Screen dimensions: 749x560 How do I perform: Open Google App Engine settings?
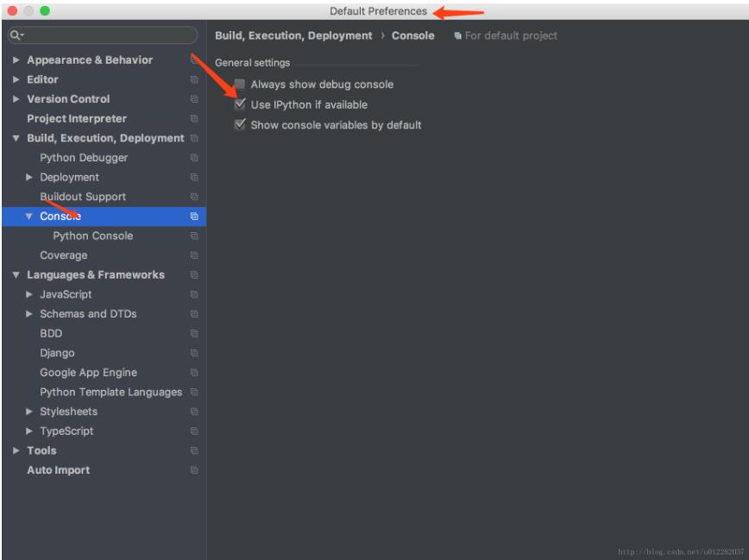(x=88, y=373)
